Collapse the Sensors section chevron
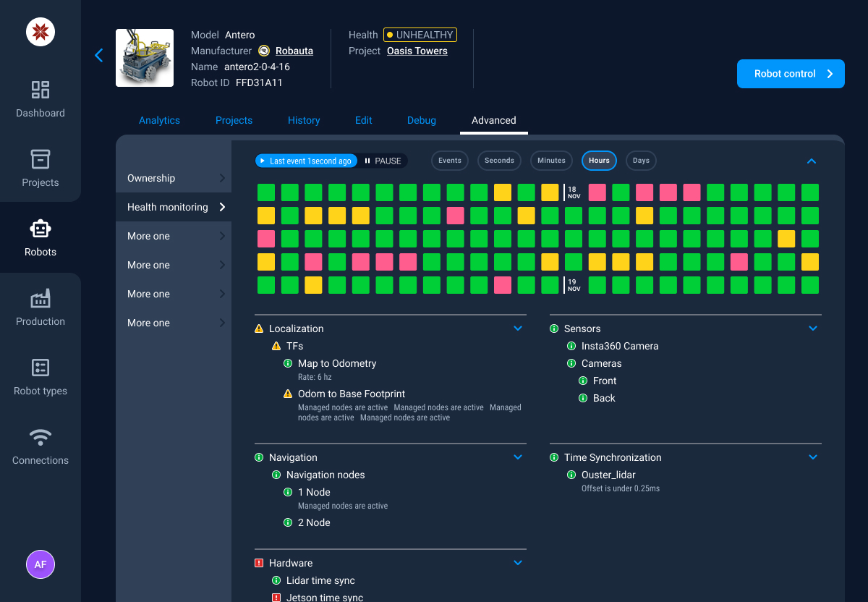This screenshot has height=602, width=868. pyautogui.click(x=813, y=328)
